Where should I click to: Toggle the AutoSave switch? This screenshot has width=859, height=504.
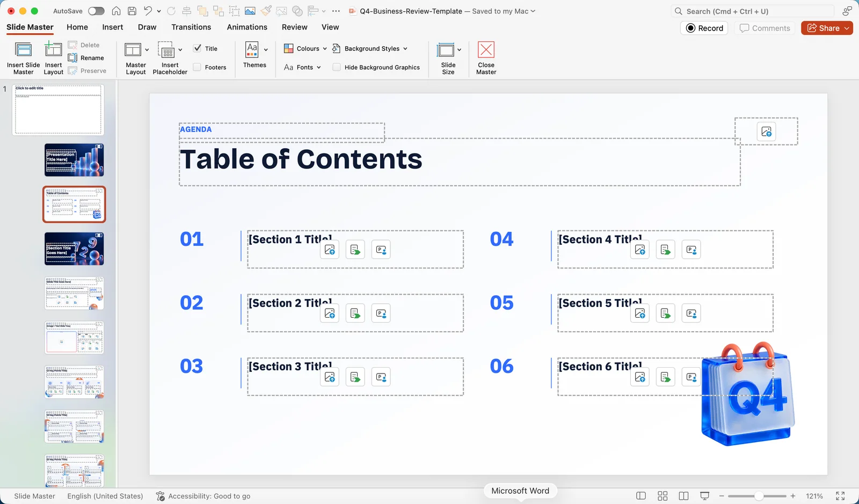tap(96, 11)
